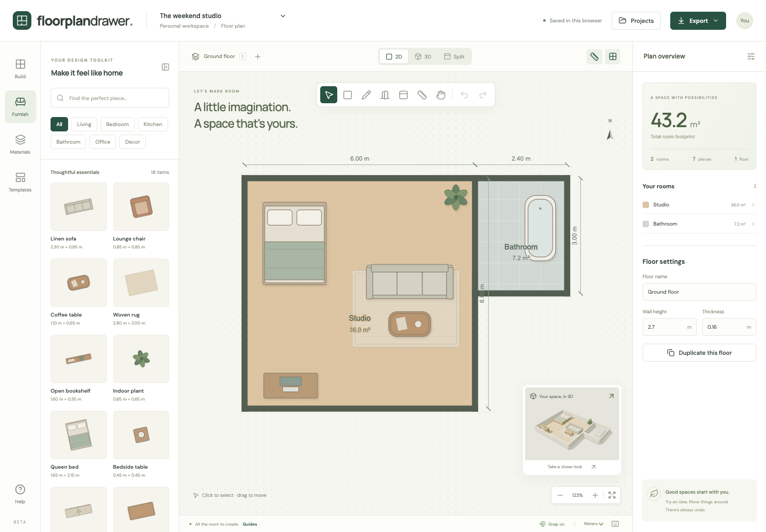Screen dimensions: 766x532
Task: Open the Help icon in sidebar
Action: point(20,494)
